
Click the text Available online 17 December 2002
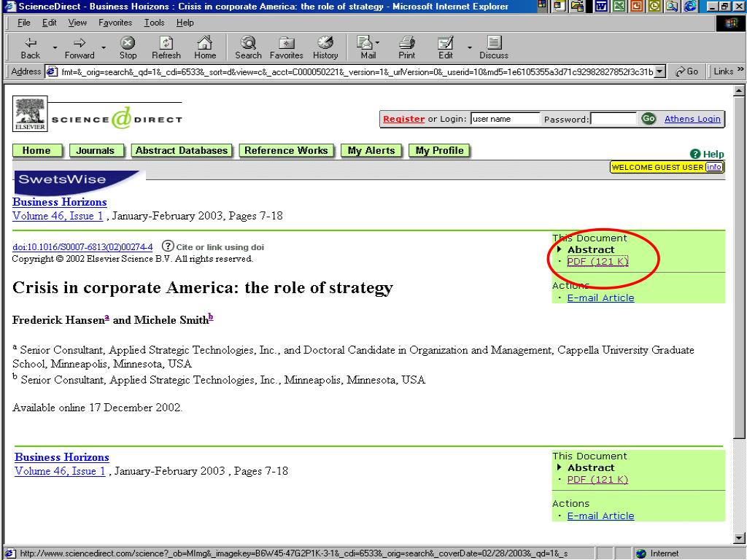click(97, 408)
